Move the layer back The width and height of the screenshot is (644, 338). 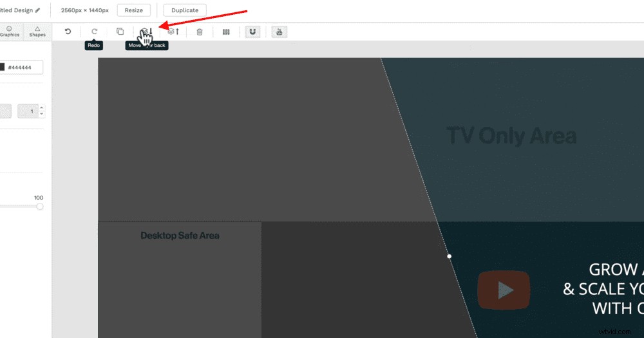point(147,32)
